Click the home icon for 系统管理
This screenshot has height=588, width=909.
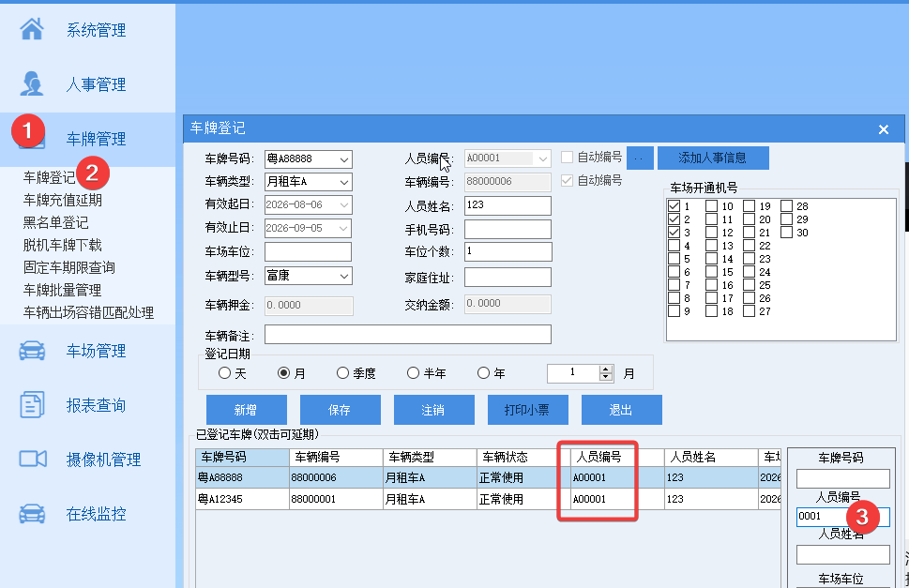click(32, 28)
